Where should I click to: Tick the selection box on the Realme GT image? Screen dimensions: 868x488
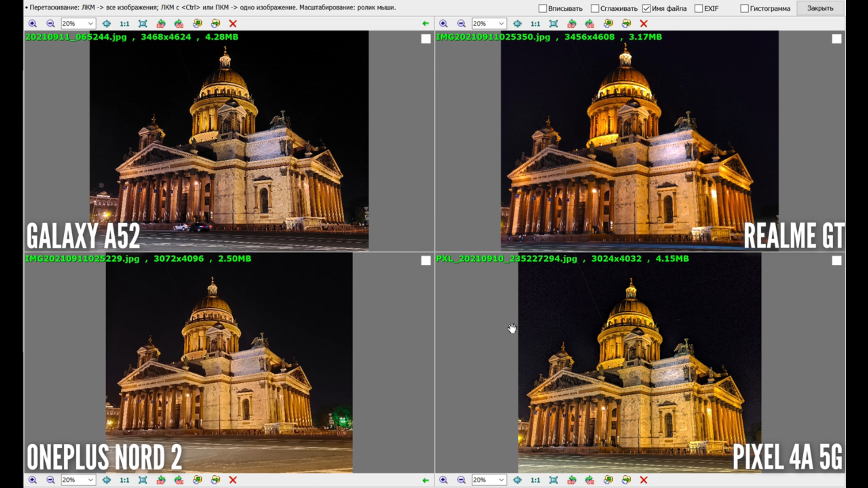tap(836, 39)
